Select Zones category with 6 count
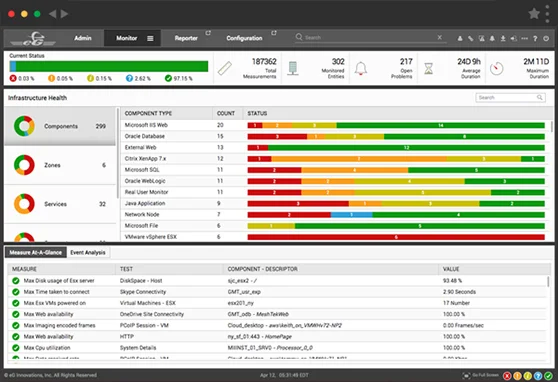The height and width of the screenshot is (382, 558). pyautogui.click(x=60, y=165)
